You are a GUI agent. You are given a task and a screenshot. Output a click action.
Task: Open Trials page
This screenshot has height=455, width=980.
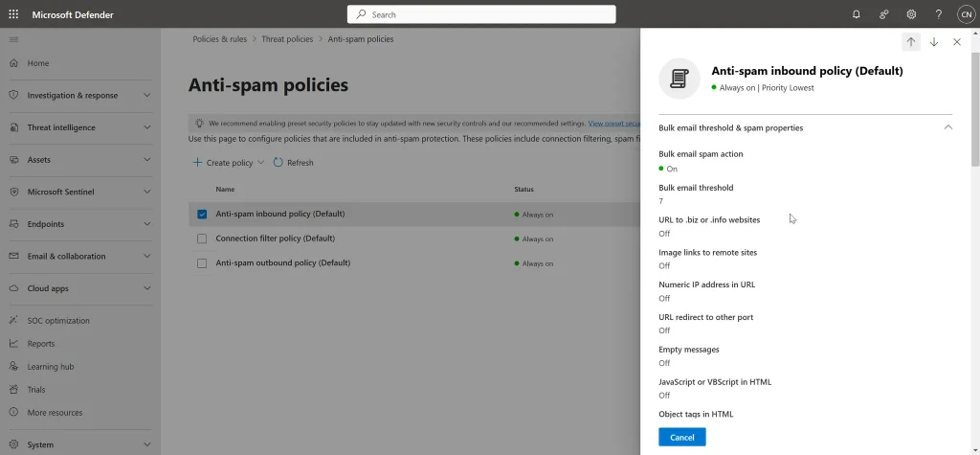pos(36,389)
